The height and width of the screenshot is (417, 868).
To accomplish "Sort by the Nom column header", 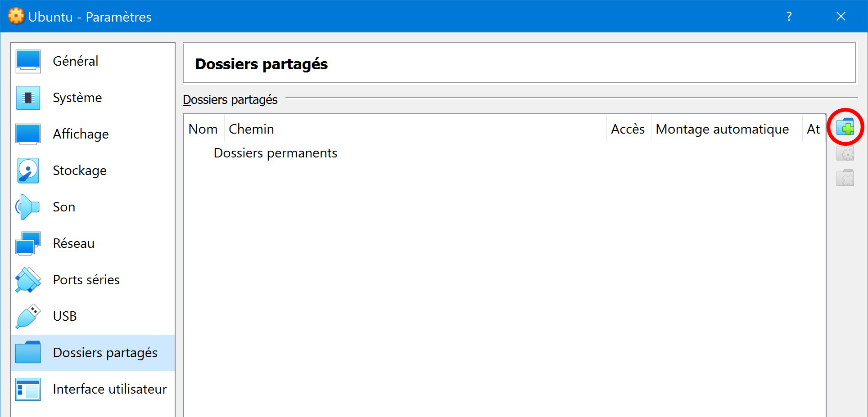I will click(204, 129).
